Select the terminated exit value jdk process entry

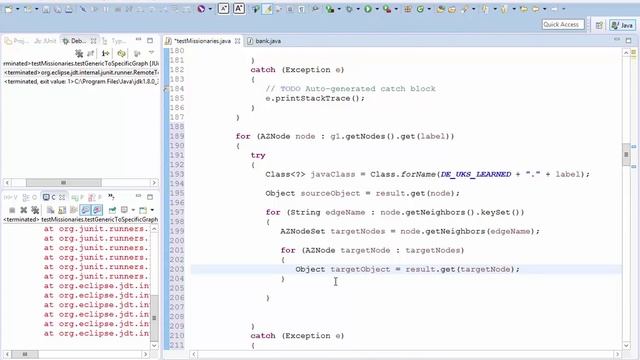coord(81,81)
